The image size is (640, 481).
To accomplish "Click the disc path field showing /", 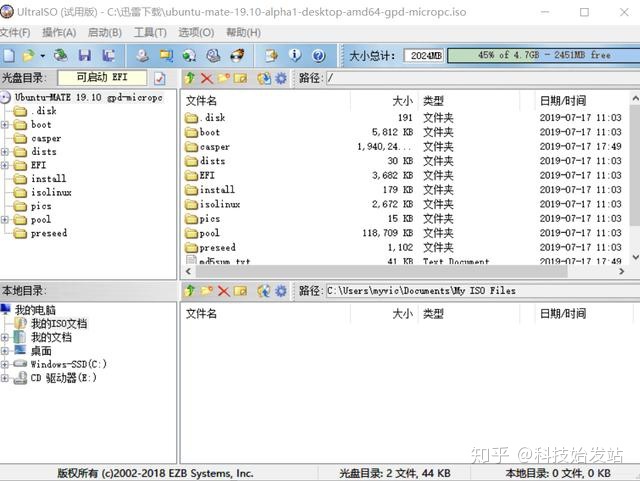I will (482, 78).
